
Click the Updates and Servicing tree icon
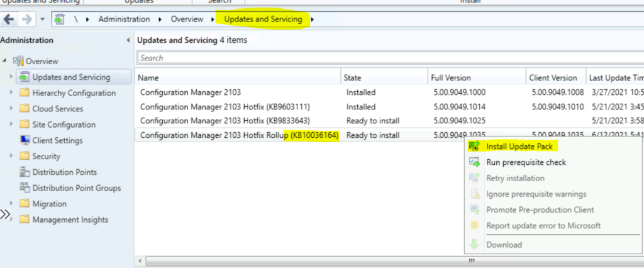click(x=25, y=77)
